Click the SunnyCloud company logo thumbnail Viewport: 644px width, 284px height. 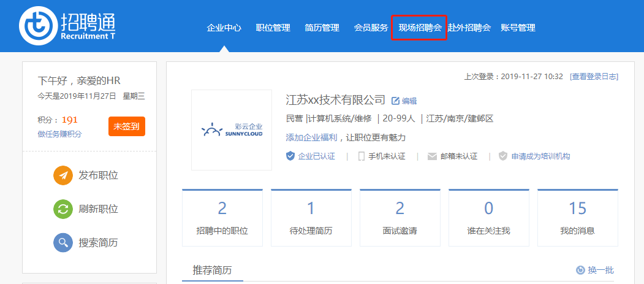pos(231,130)
